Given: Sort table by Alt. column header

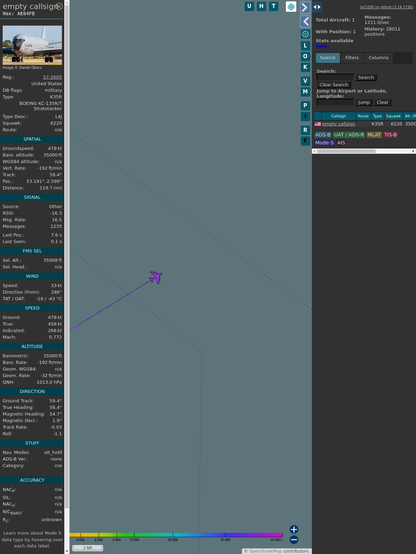Looking at the screenshot, I should 409,116.
